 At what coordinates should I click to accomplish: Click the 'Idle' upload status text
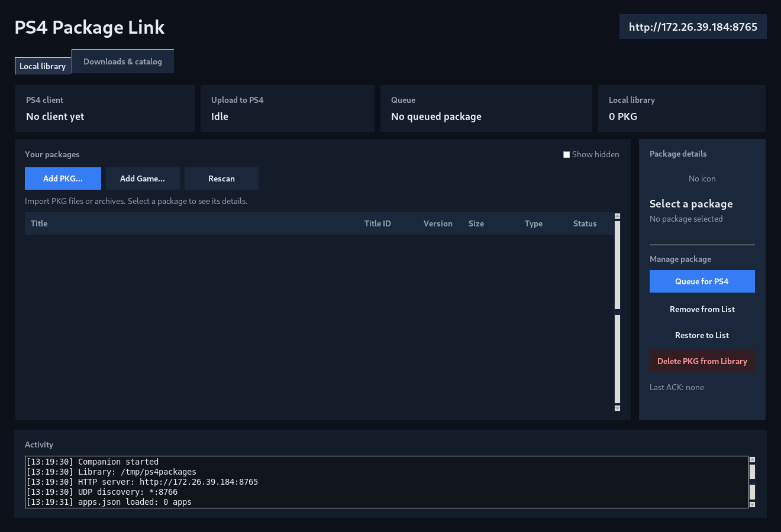220,116
